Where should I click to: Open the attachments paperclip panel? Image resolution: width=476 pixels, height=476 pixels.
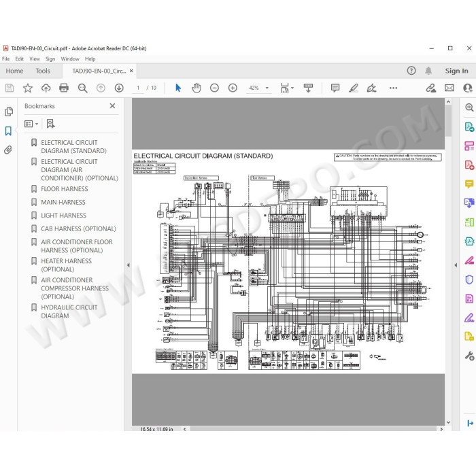(x=8, y=150)
